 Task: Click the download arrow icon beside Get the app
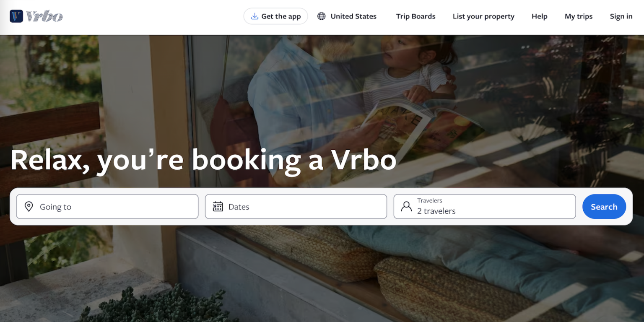(254, 16)
